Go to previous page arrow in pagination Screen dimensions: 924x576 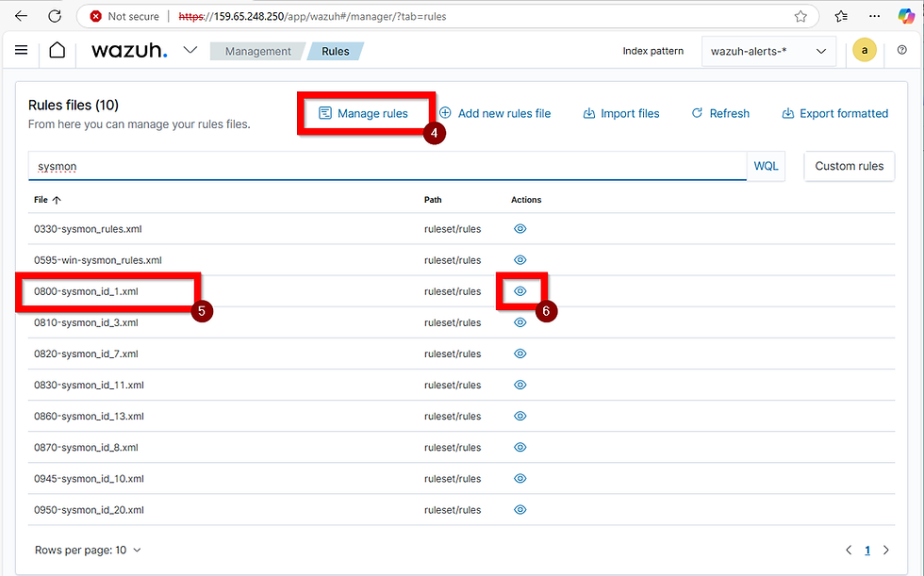pos(849,551)
